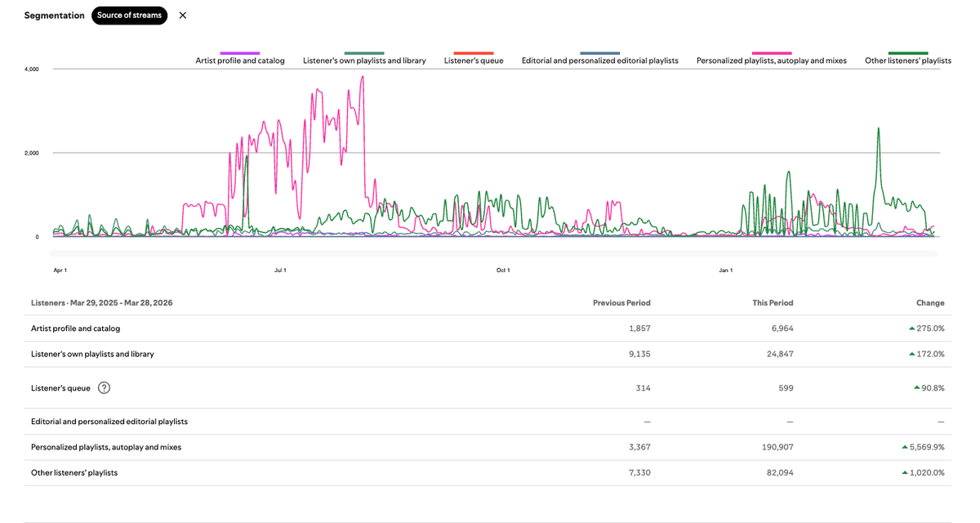Click the 4,000 y-axis label
This screenshot has width=980, height=523.
point(32,69)
